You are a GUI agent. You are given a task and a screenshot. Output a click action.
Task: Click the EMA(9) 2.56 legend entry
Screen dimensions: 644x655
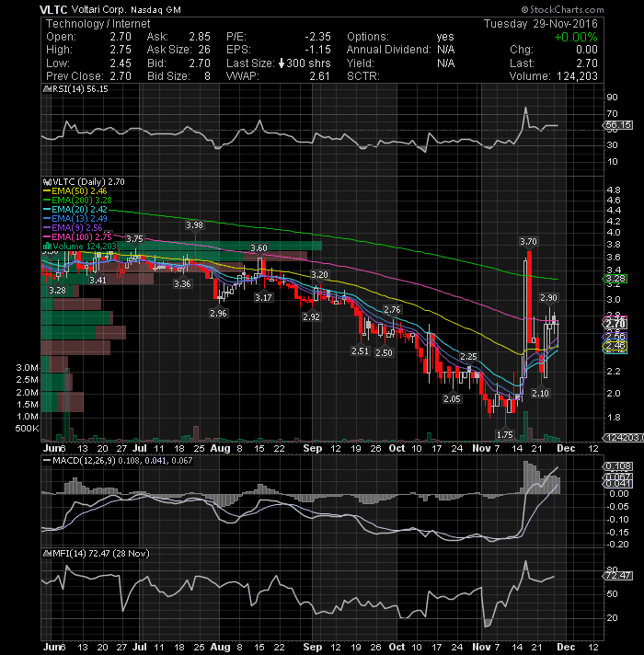tap(77, 227)
